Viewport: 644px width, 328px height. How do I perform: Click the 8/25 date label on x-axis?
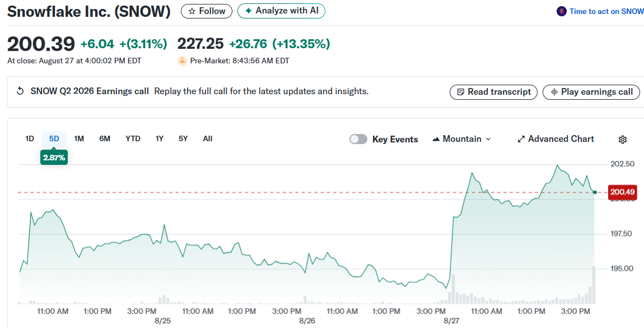163,321
